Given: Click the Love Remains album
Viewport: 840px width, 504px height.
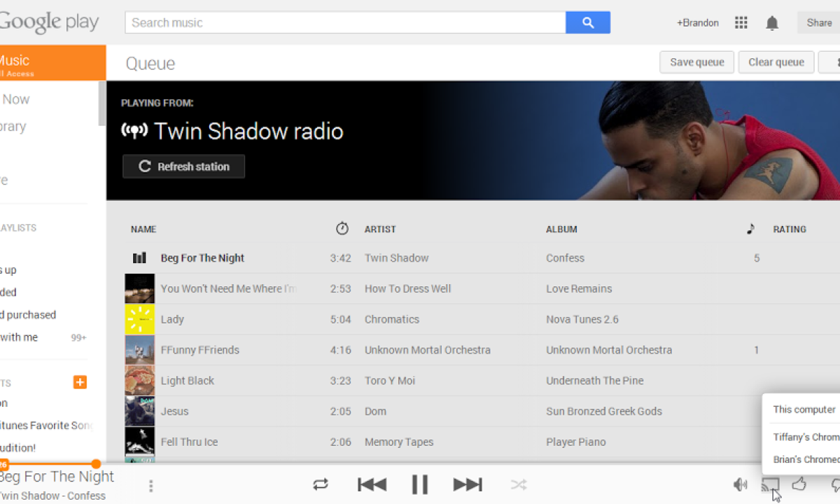Looking at the screenshot, I should tap(579, 288).
